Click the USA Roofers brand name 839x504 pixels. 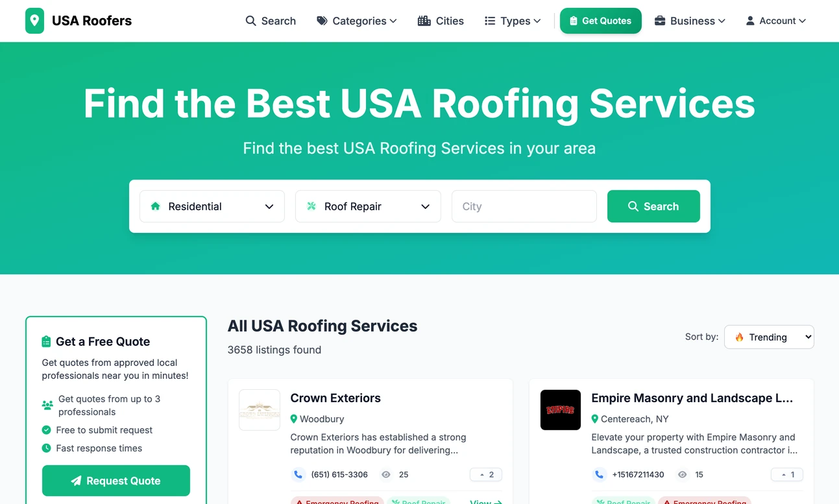pyautogui.click(x=91, y=21)
